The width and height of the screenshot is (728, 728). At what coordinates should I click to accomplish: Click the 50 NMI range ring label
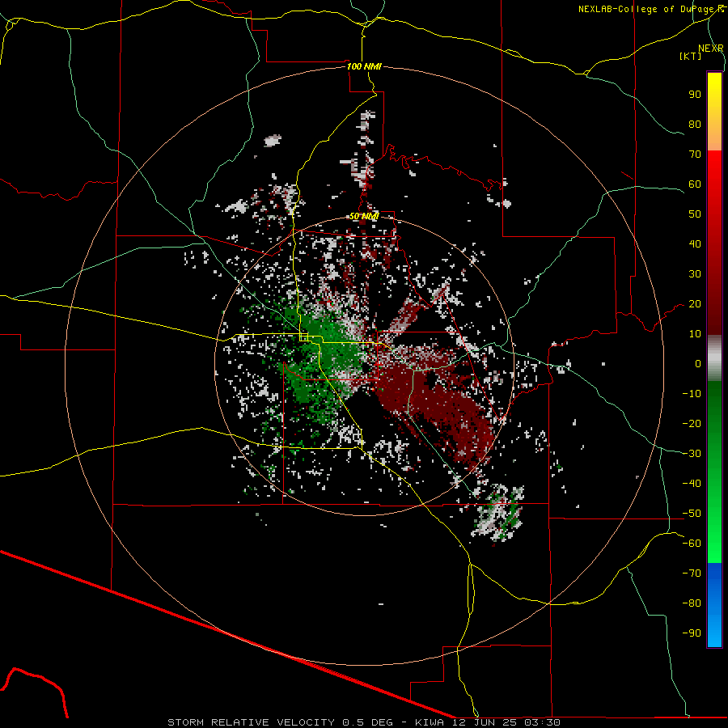click(x=364, y=216)
